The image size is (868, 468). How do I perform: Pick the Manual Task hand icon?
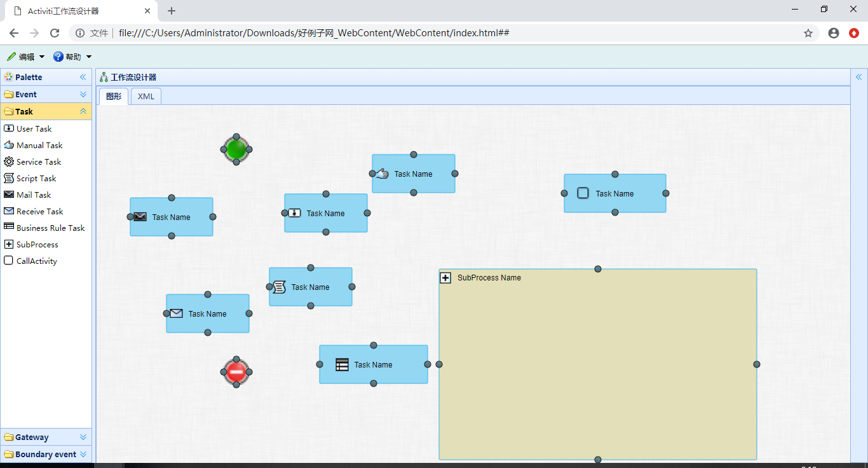tap(9, 145)
